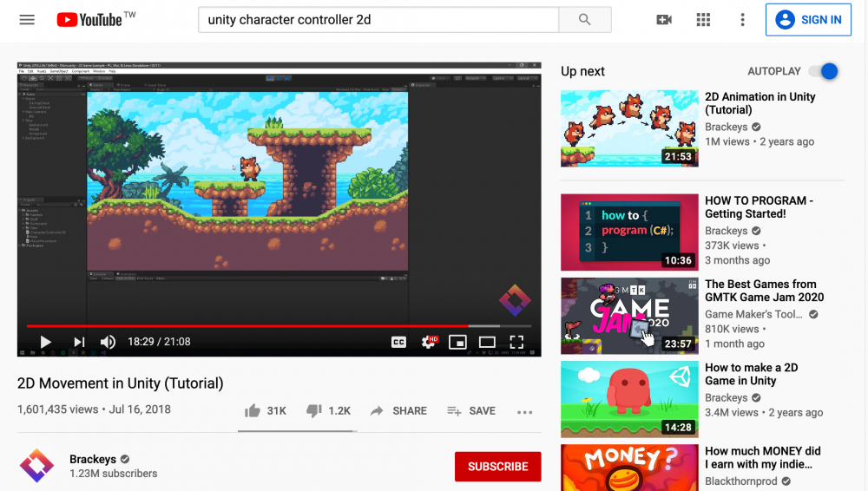Switch to theater mode
Screen dimensions: 868x491
coord(487,343)
